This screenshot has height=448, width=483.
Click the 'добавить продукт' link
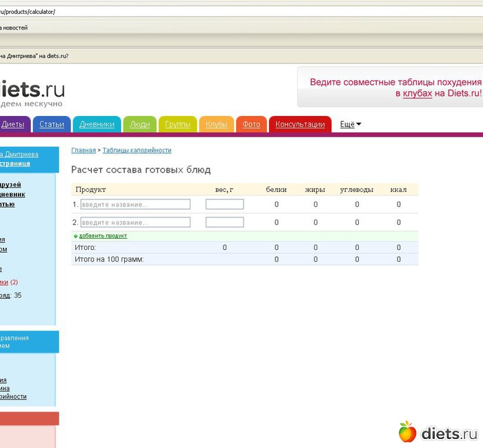pos(103,236)
